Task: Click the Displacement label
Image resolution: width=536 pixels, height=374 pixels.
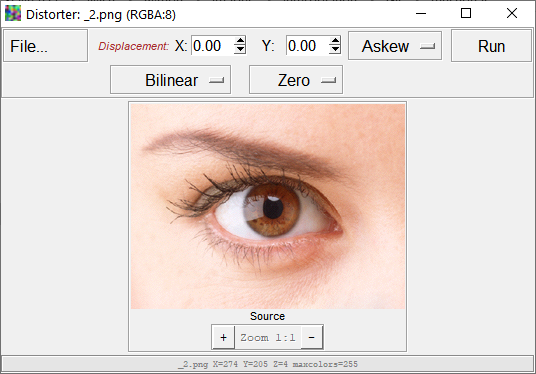Action: click(x=133, y=46)
